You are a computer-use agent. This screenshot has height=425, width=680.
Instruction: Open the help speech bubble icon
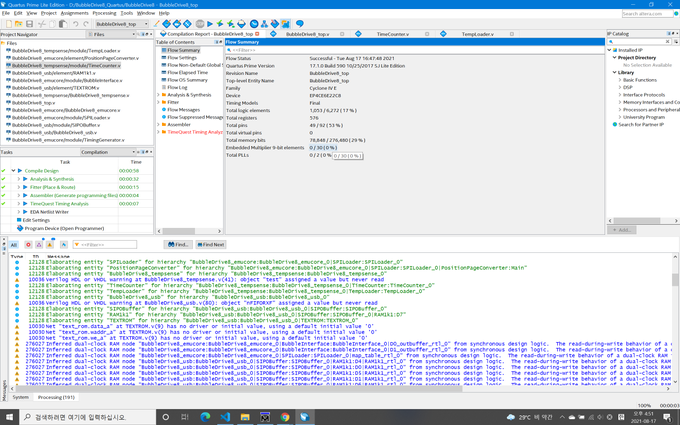pyautogui.click(x=300, y=23)
